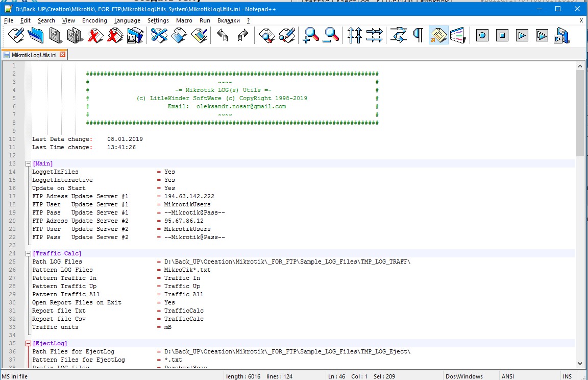Click the 'mB' Traffic units value
The image size is (588, 380).
click(167, 327)
